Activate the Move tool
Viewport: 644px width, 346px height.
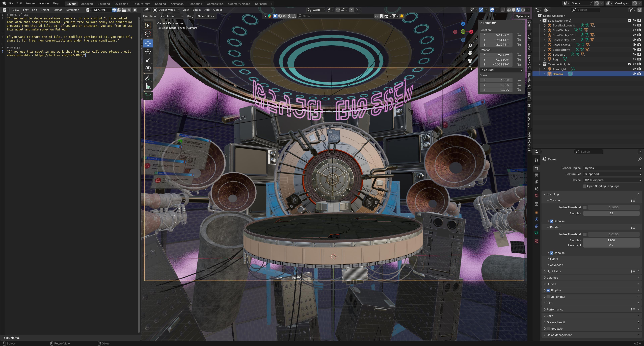click(x=148, y=43)
